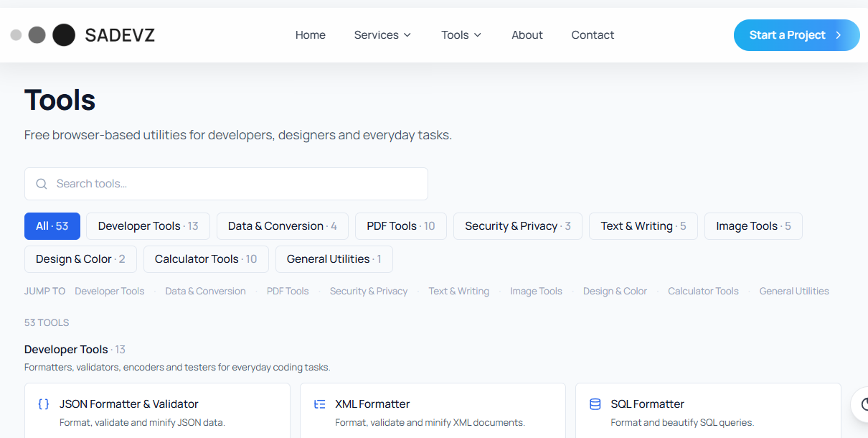
Task: Click the SADEVZ logo dots icon
Action: point(42,34)
